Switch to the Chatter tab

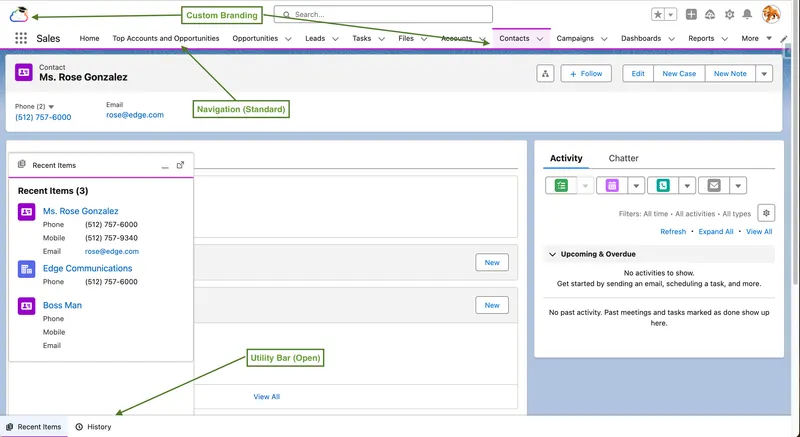pyautogui.click(x=623, y=158)
